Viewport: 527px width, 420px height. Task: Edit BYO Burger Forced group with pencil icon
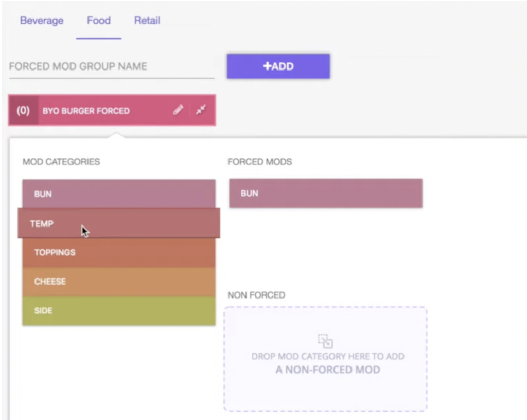tap(178, 110)
